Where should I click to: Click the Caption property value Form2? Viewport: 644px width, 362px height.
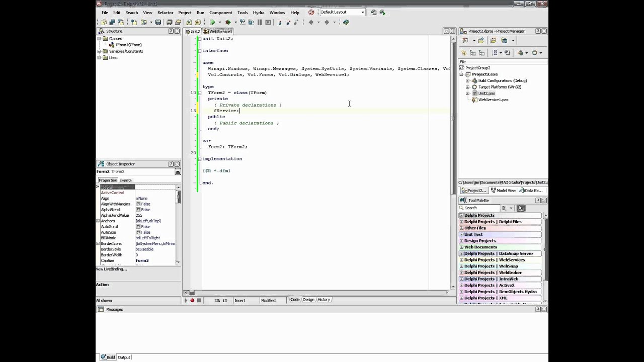point(142,261)
